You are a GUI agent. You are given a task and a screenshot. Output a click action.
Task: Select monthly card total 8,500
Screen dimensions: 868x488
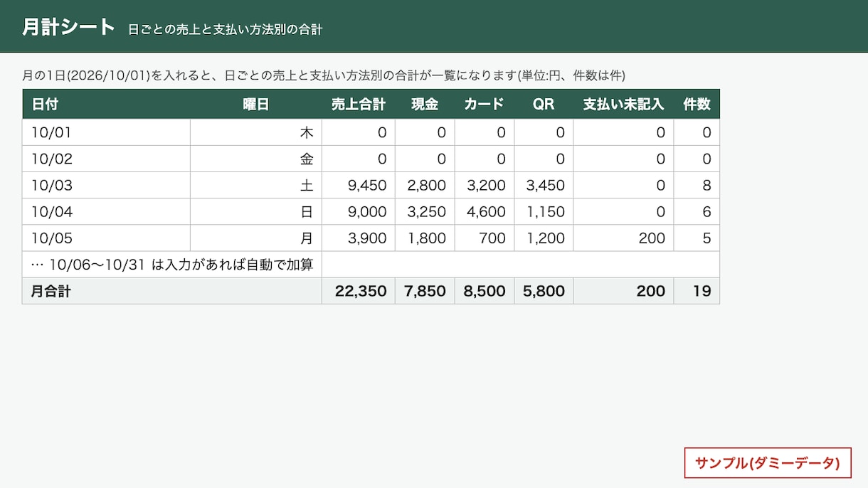[x=485, y=291]
